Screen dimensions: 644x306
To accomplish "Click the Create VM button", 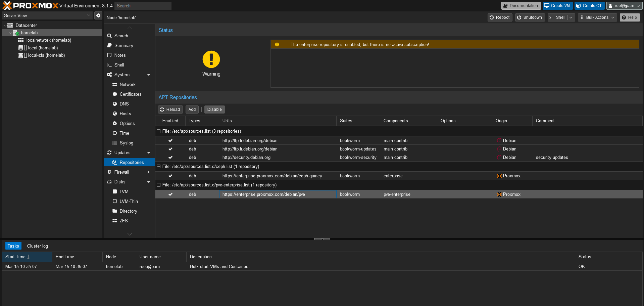I will 557,6.
